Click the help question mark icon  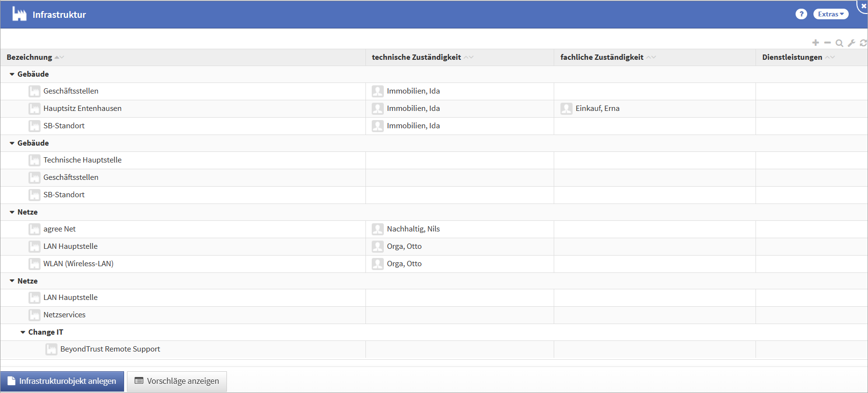tap(801, 14)
